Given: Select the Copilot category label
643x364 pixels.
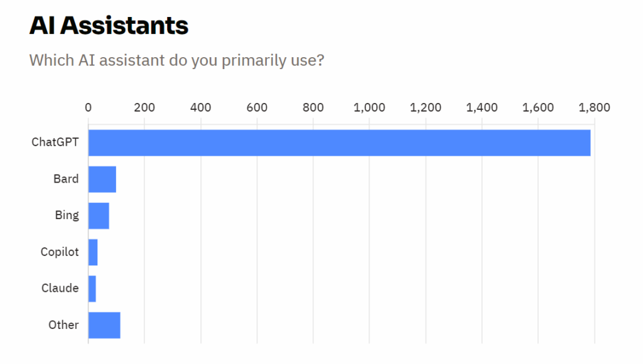Looking at the screenshot, I should (60, 252).
